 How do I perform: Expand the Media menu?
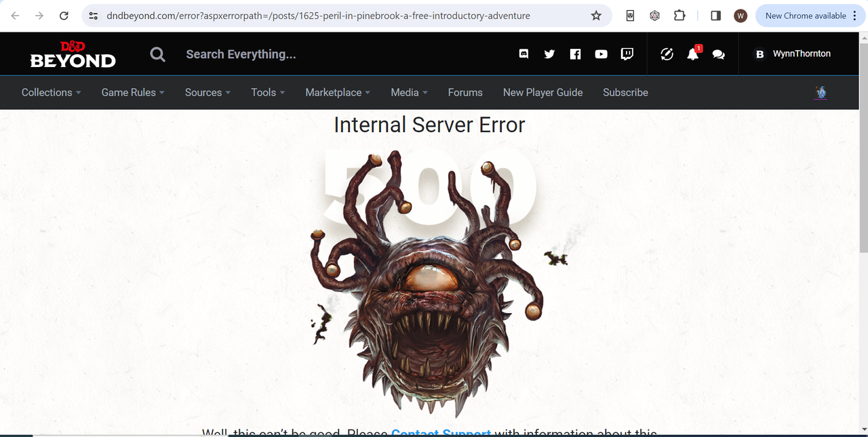click(409, 92)
